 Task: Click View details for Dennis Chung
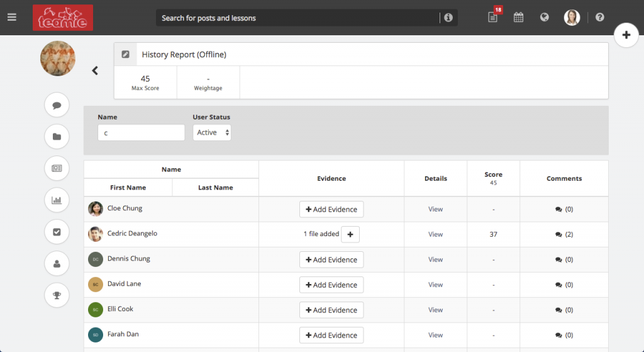click(x=435, y=259)
